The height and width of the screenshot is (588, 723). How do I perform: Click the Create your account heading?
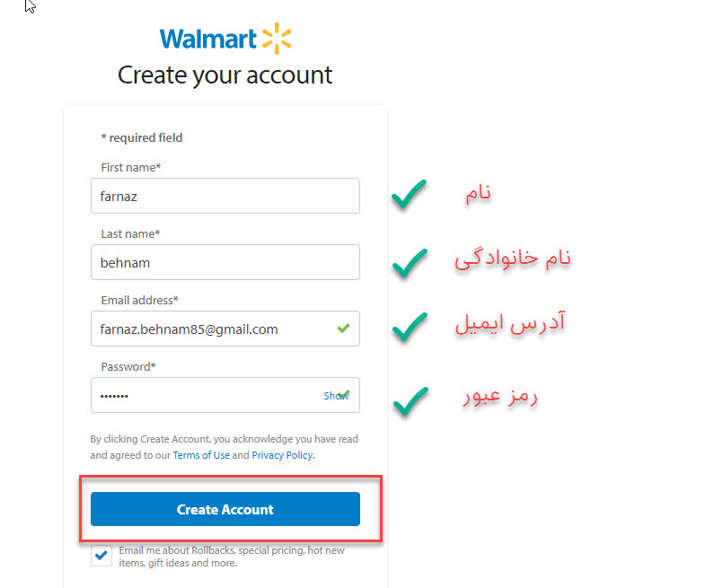coord(225,75)
